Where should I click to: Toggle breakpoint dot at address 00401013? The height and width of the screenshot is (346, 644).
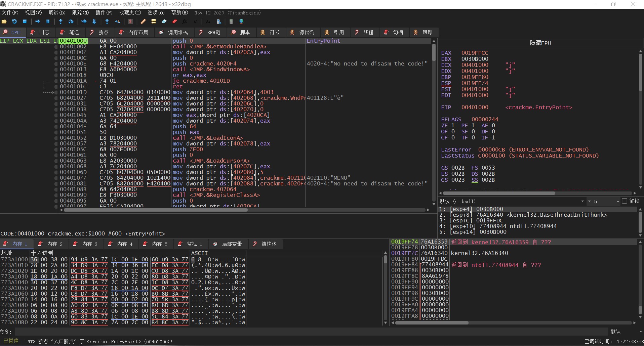pos(56,70)
